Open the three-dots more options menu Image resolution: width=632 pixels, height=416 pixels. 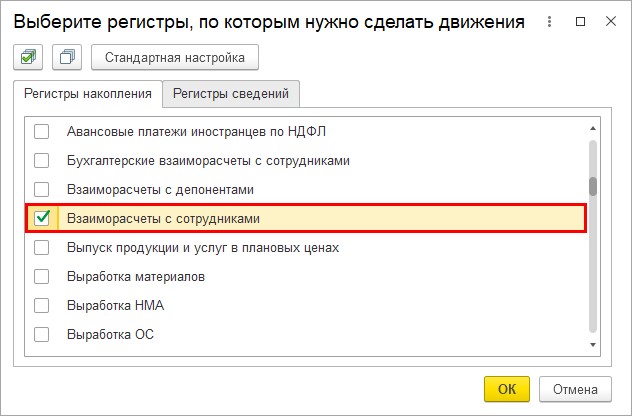click(x=549, y=21)
